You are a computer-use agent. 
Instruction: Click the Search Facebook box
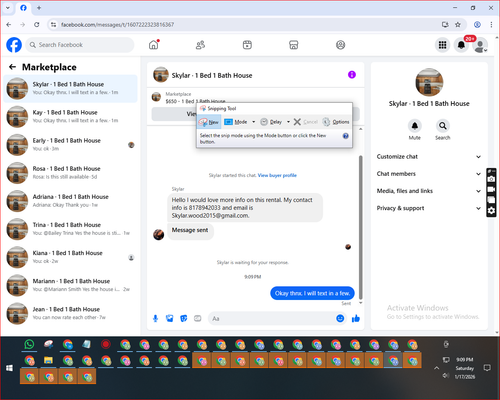[x=80, y=45]
